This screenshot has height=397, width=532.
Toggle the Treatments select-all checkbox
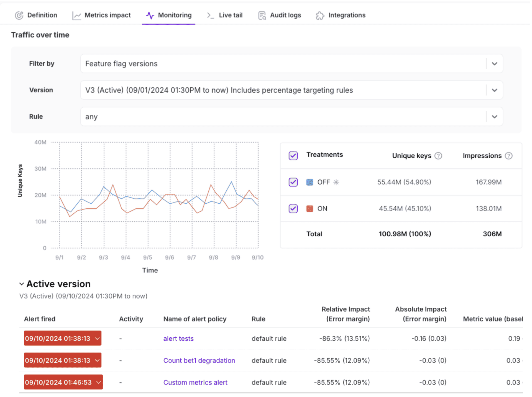click(x=293, y=156)
